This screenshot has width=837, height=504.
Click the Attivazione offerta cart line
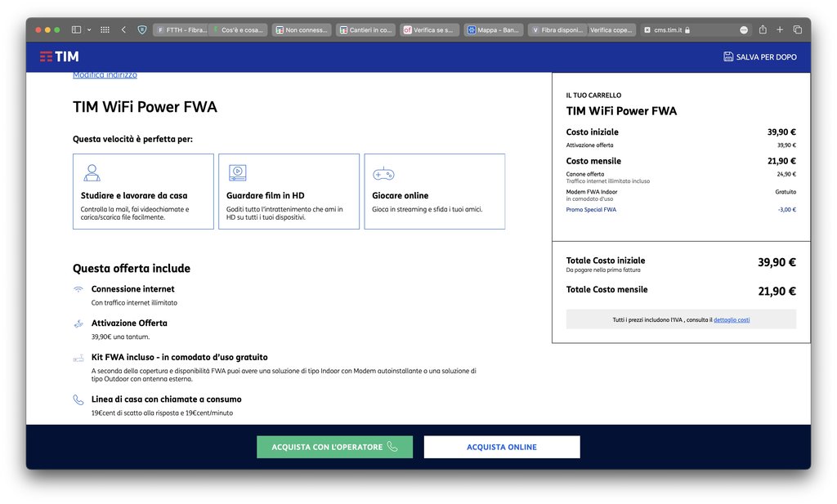click(681, 145)
